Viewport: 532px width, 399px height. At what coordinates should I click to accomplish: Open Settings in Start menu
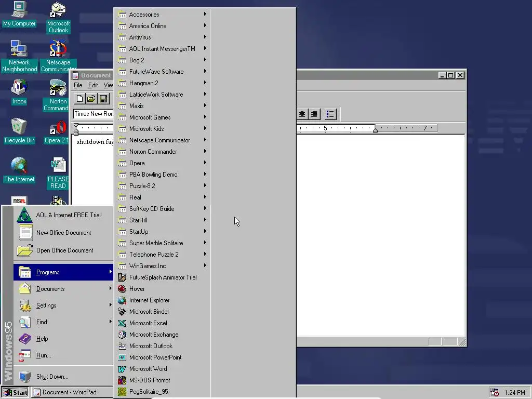[x=63, y=305]
